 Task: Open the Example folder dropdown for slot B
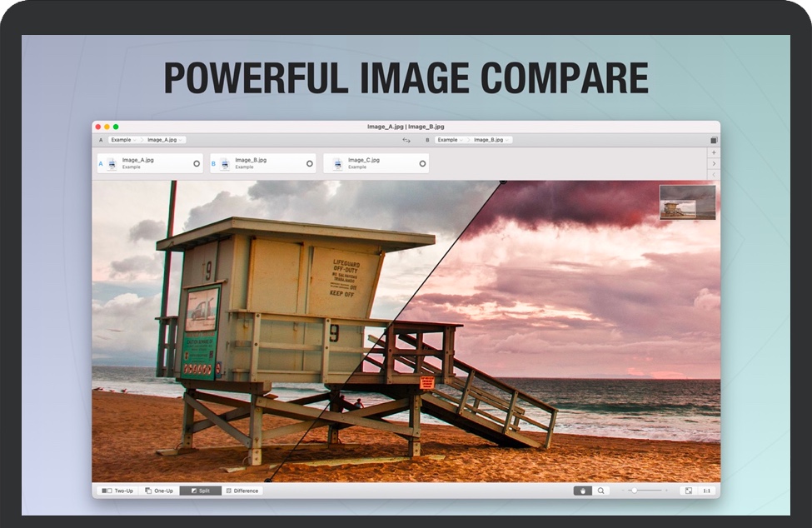tap(450, 140)
